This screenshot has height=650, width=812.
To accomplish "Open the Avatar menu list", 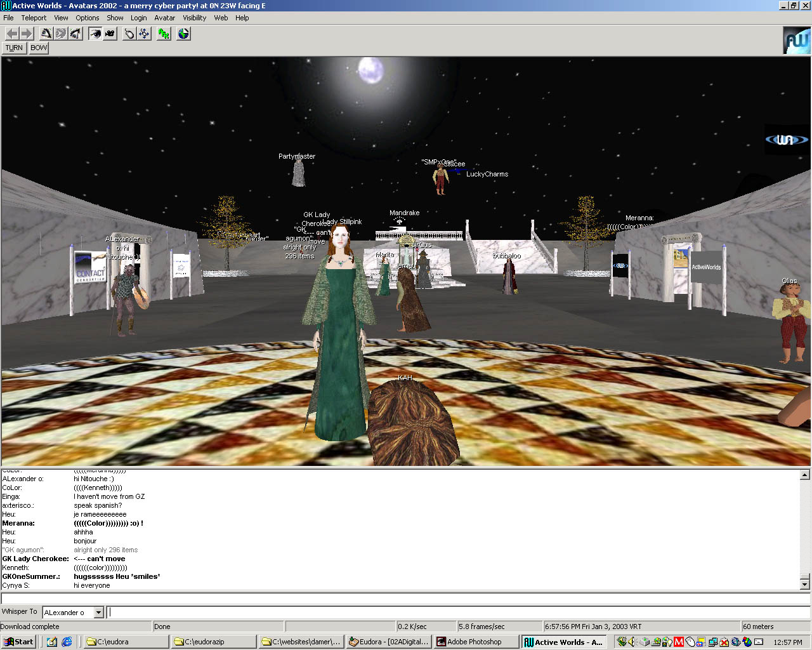I will (164, 18).
